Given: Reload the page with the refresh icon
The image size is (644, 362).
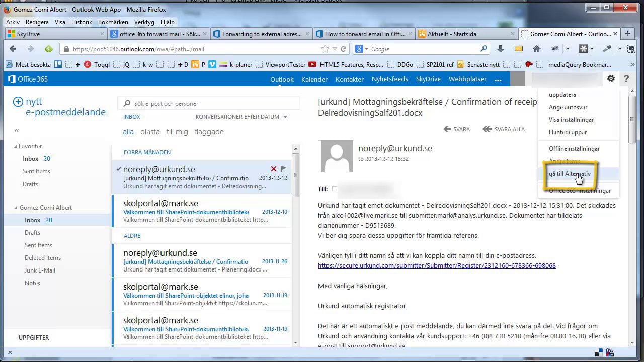Looking at the screenshot, I should point(344,49).
